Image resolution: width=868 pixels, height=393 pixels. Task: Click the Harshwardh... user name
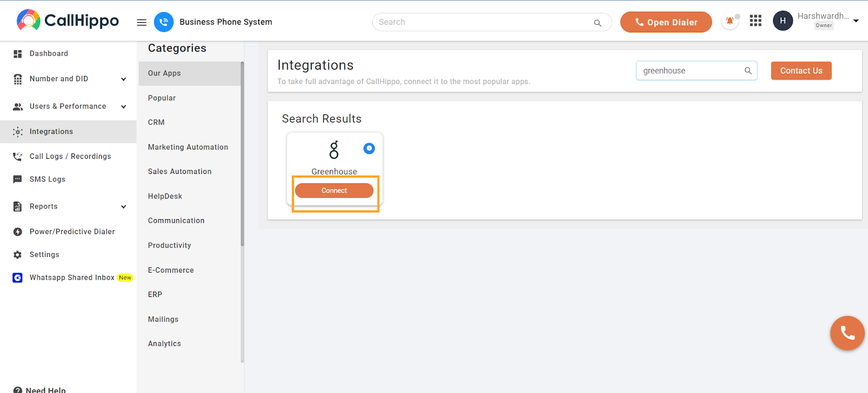coord(823,16)
